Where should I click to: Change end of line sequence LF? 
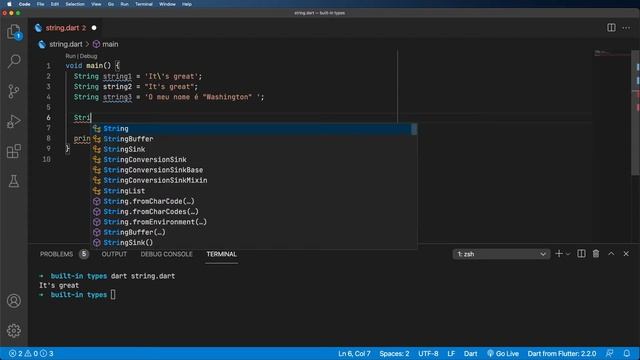point(451,353)
